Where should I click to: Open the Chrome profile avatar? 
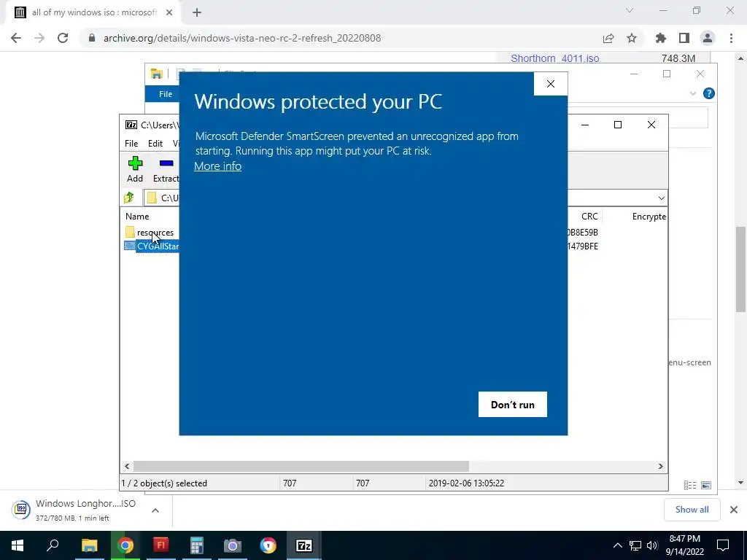click(708, 38)
